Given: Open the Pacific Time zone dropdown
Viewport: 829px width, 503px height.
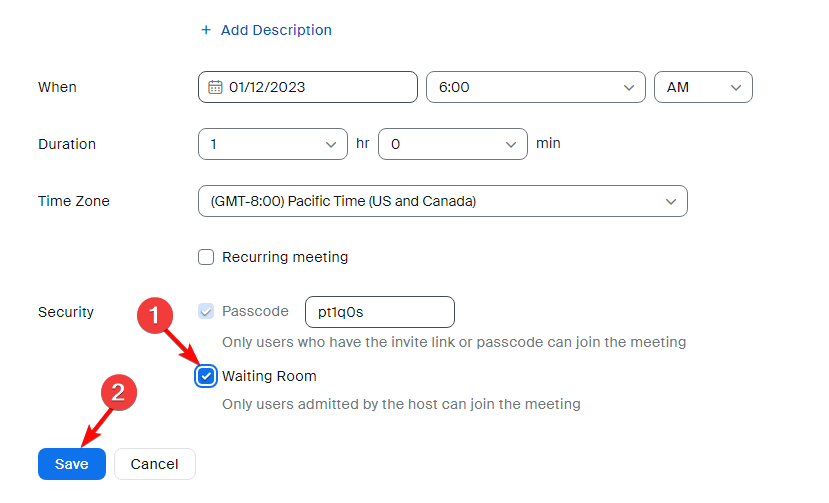Looking at the screenshot, I should [443, 201].
